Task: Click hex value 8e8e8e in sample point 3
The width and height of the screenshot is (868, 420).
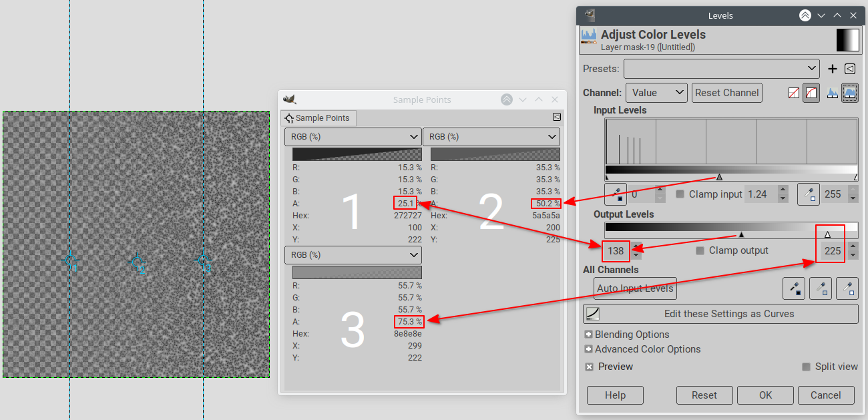Action: pos(407,334)
